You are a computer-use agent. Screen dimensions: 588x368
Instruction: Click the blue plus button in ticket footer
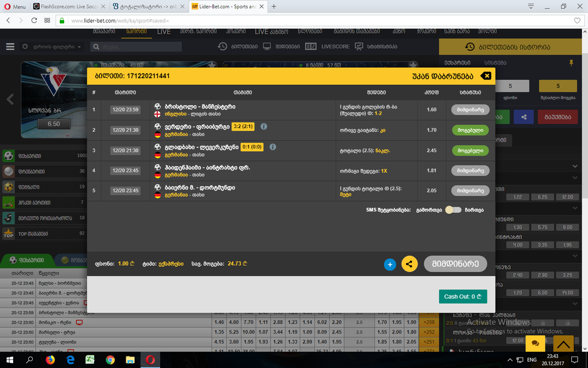point(390,264)
